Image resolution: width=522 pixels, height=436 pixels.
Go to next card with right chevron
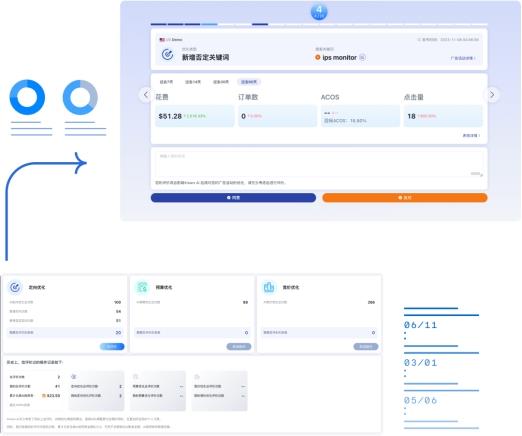point(492,95)
